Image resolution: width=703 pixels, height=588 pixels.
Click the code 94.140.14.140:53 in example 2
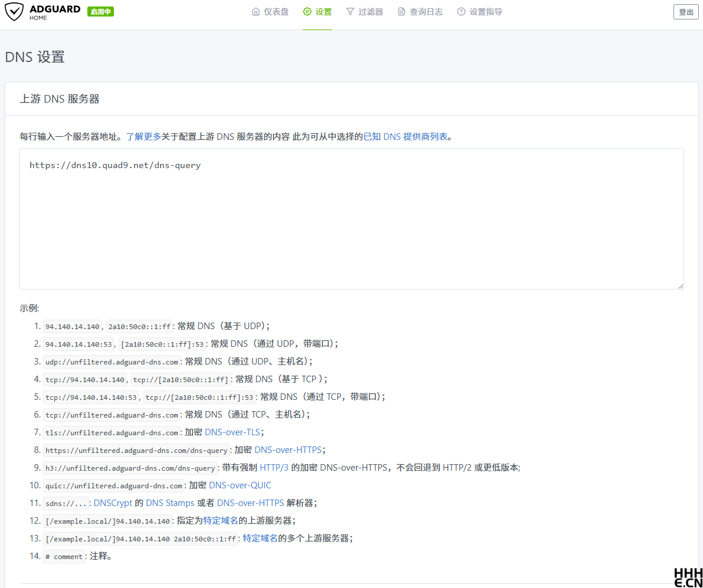tap(79, 344)
